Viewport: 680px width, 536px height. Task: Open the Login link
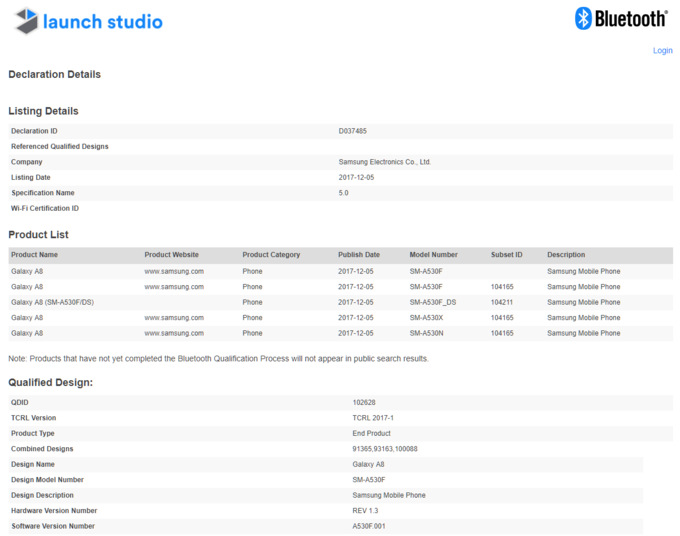pyautogui.click(x=662, y=50)
